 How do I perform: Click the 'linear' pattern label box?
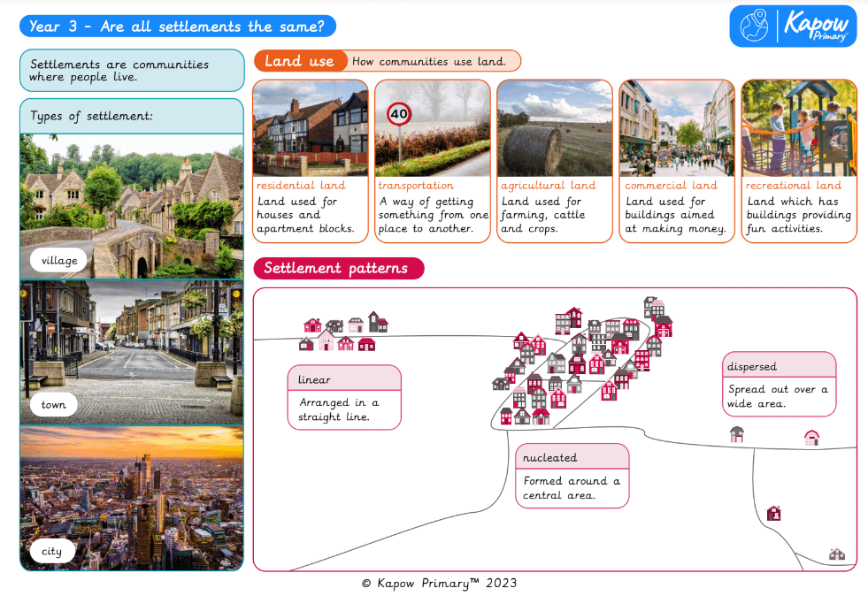pos(344,397)
